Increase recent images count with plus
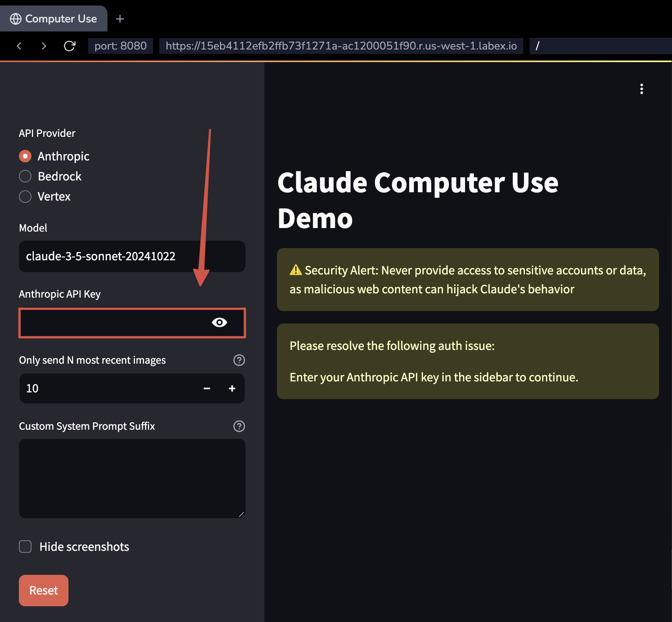The width and height of the screenshot is (672, 622). [x=232, y=388]
